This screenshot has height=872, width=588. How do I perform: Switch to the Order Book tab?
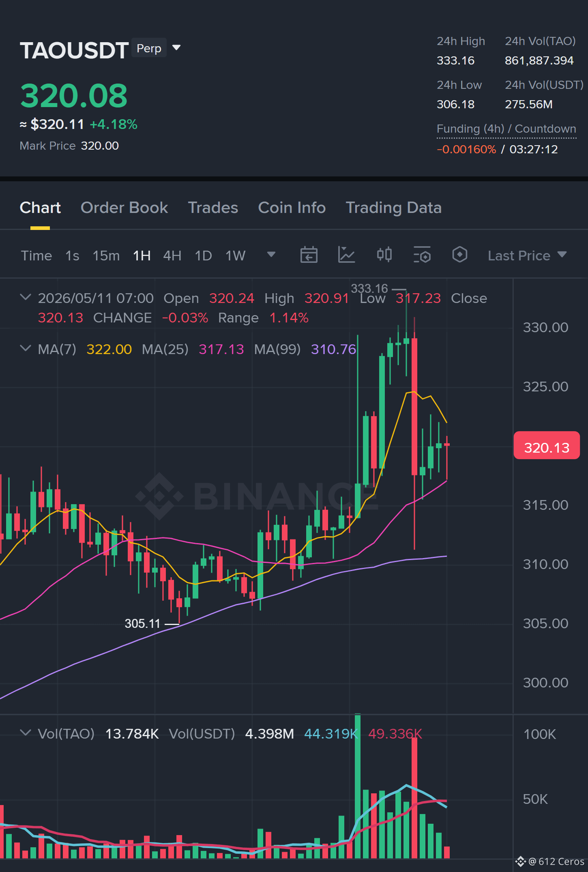(x=124, y=208)
